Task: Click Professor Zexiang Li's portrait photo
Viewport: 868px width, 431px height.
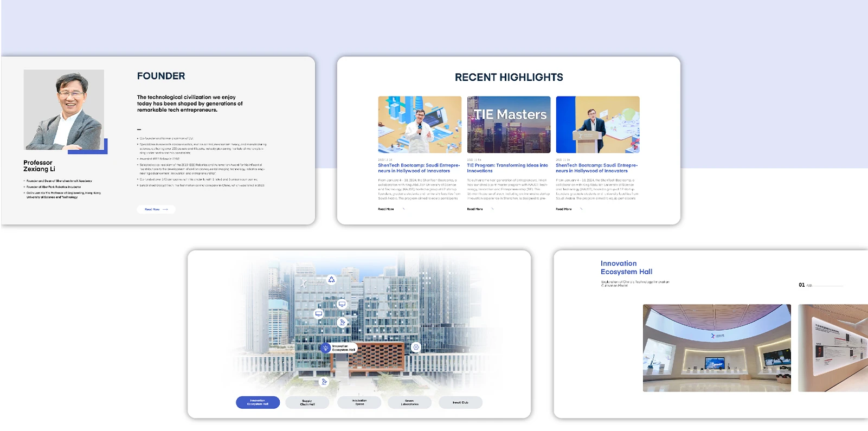Action: point(64,110)
